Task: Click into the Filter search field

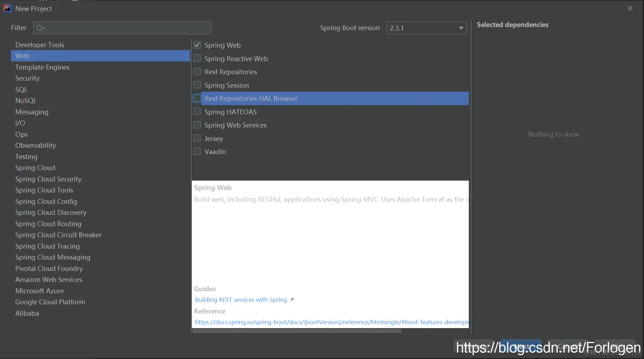Action: [x=122, y=28]
